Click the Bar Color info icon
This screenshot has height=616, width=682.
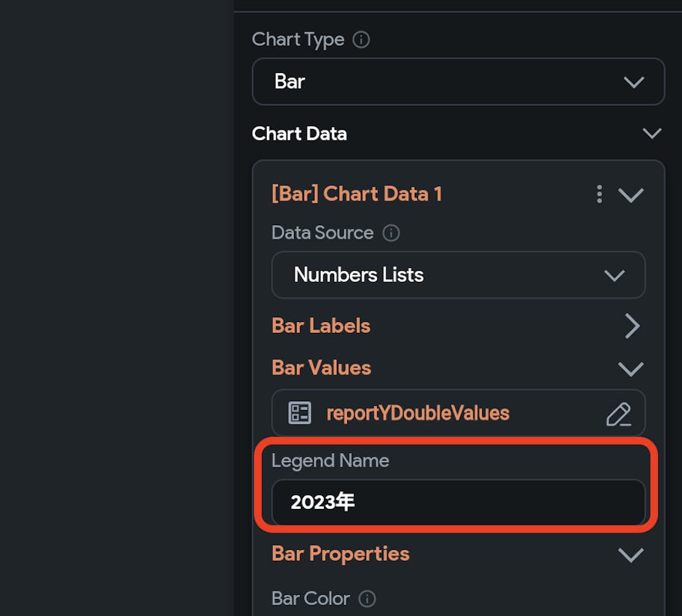[x=367, y=599]
